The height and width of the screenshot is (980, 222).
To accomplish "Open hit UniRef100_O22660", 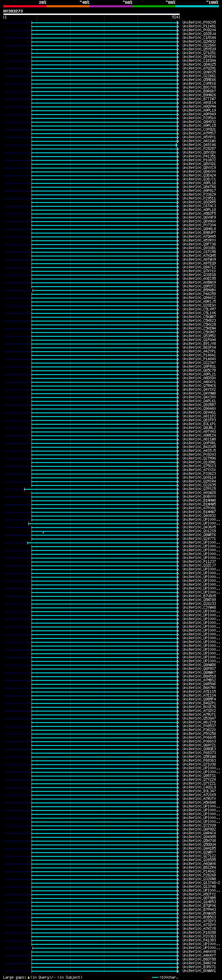I will [x=199, y=45].
